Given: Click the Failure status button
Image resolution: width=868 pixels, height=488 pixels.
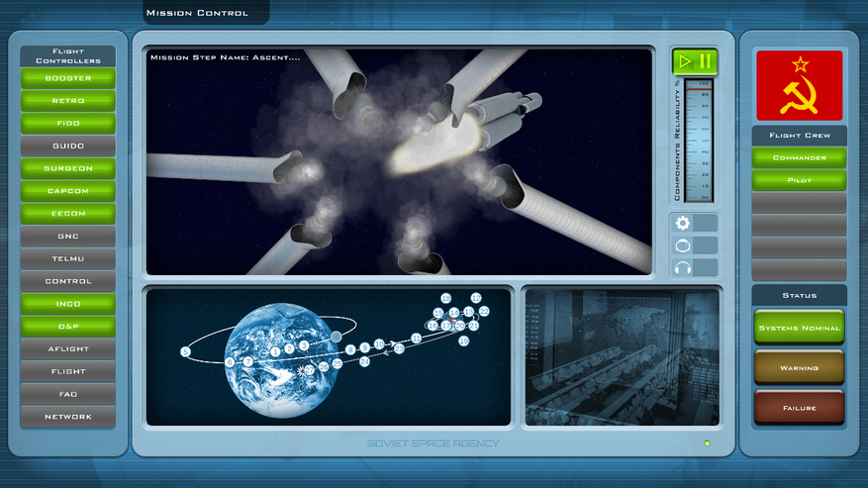Looking at the screenshot, I should point(799,407).
